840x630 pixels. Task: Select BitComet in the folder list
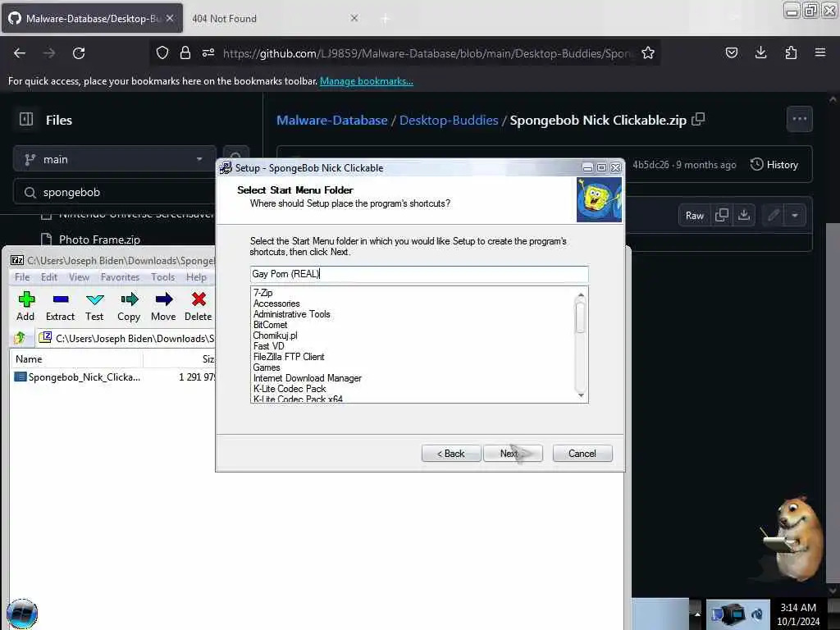270,325
